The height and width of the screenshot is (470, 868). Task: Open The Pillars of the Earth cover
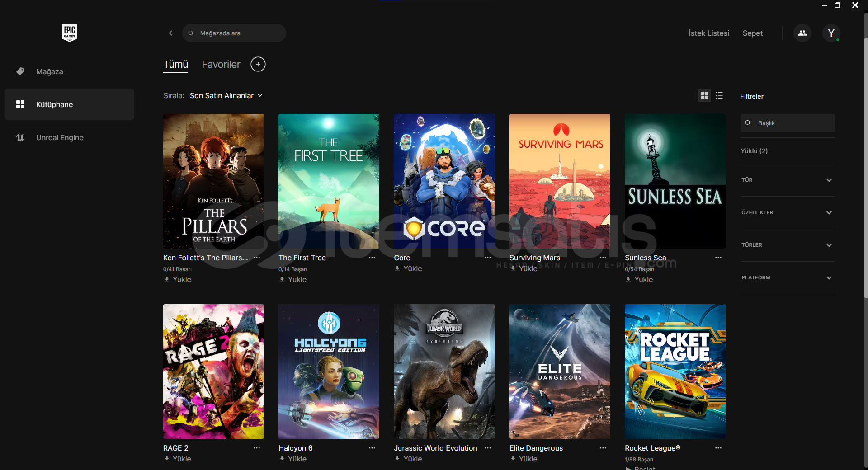click(x=213, y=181)
